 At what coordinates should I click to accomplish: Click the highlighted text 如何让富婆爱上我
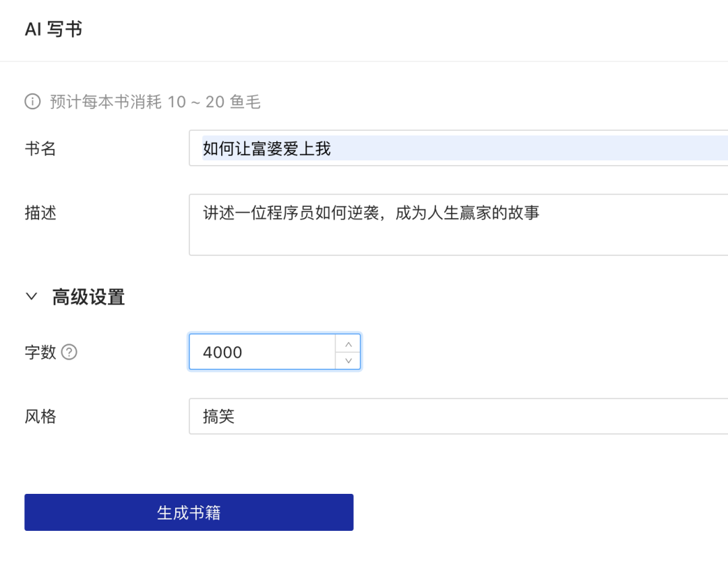tap(267, 148)
